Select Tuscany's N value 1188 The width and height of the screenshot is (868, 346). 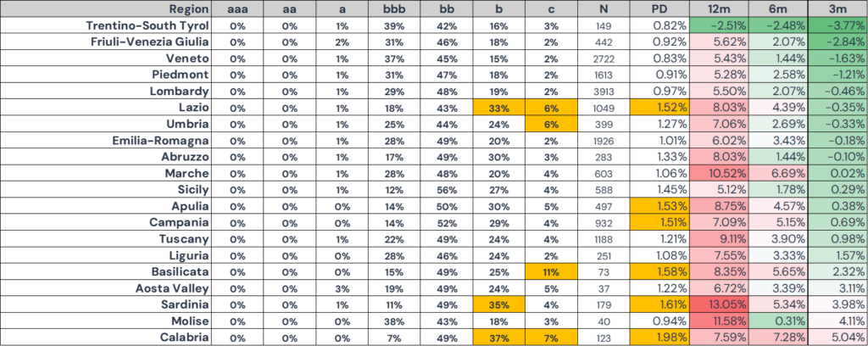[604, 238]
